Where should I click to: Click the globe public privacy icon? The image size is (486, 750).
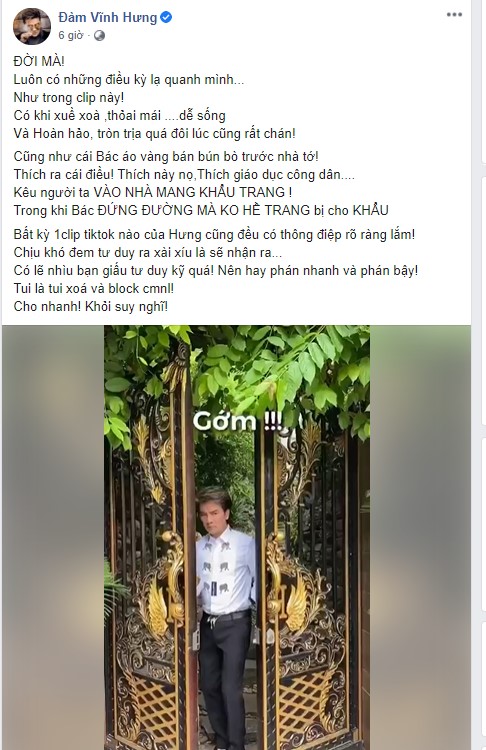click(x=99, y=35)
